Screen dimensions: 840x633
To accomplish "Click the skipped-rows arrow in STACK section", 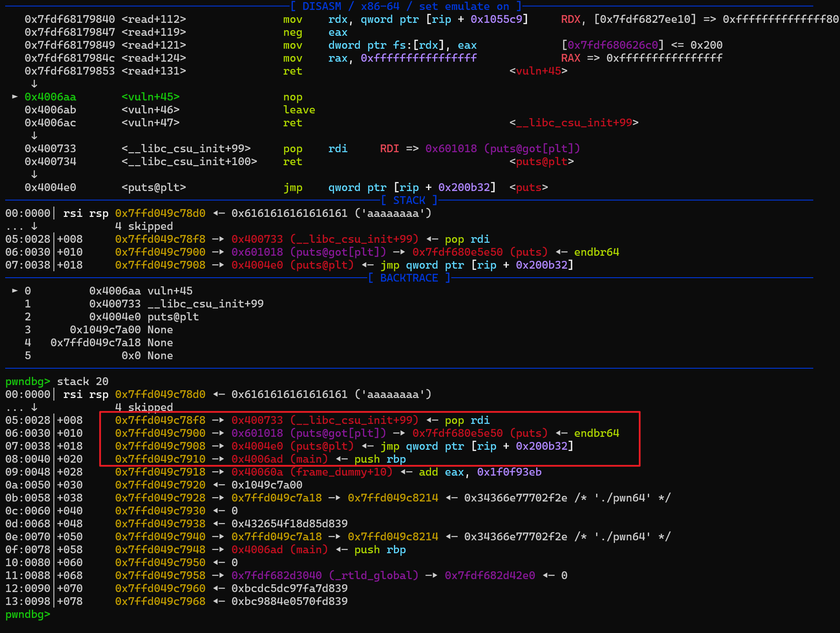I will tap(34, 226).
